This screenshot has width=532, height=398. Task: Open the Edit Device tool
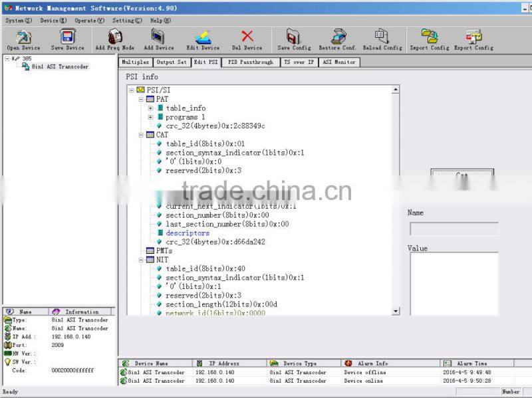click(x=203, y=39)
